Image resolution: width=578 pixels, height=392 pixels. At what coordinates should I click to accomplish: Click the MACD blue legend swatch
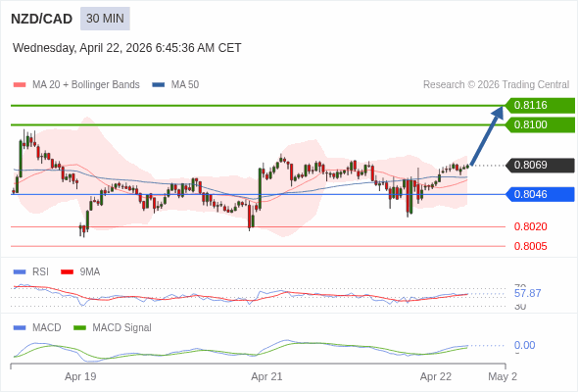pos(20,328)
